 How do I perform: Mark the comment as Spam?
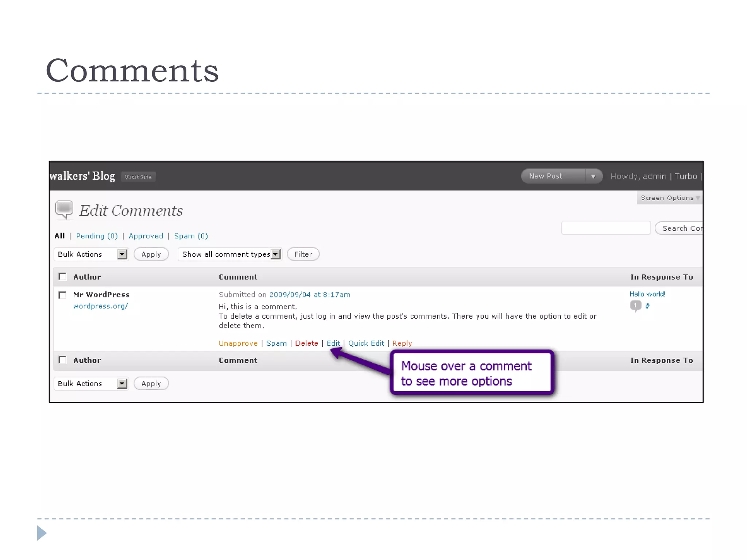point(276,343)
